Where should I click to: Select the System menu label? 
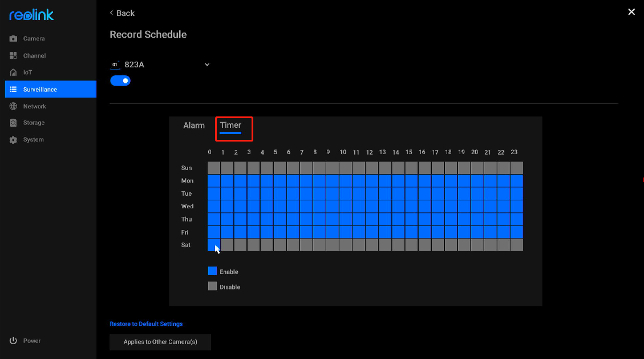33,140
